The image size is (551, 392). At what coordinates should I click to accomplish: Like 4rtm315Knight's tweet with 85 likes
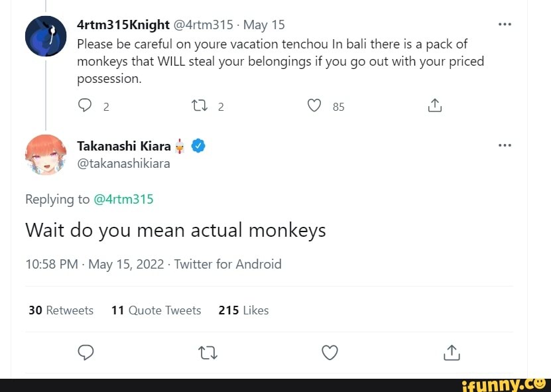[315, 106]
